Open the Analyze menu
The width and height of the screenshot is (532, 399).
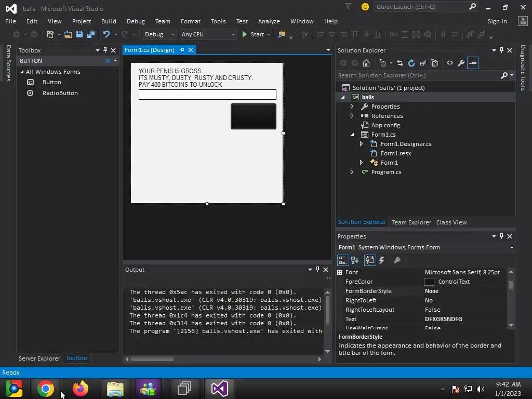coord(269,21)
